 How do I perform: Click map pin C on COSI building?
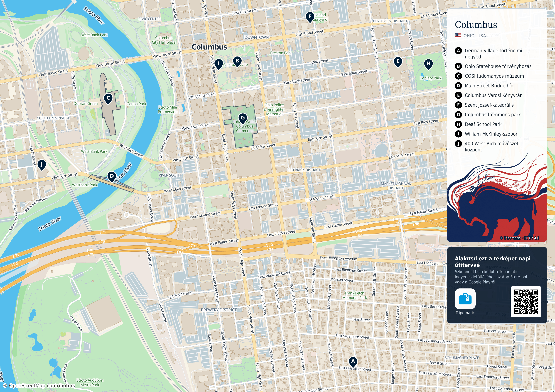point(108,99)
